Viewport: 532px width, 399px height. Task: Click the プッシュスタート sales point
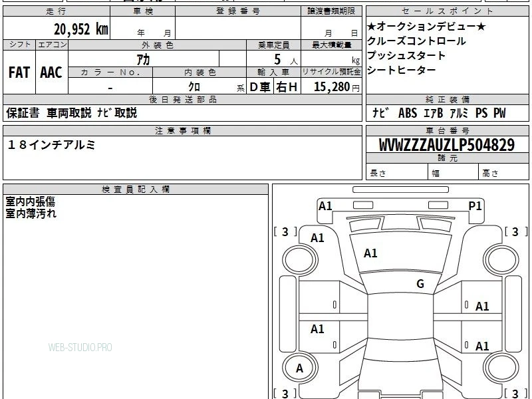[406, 55]
